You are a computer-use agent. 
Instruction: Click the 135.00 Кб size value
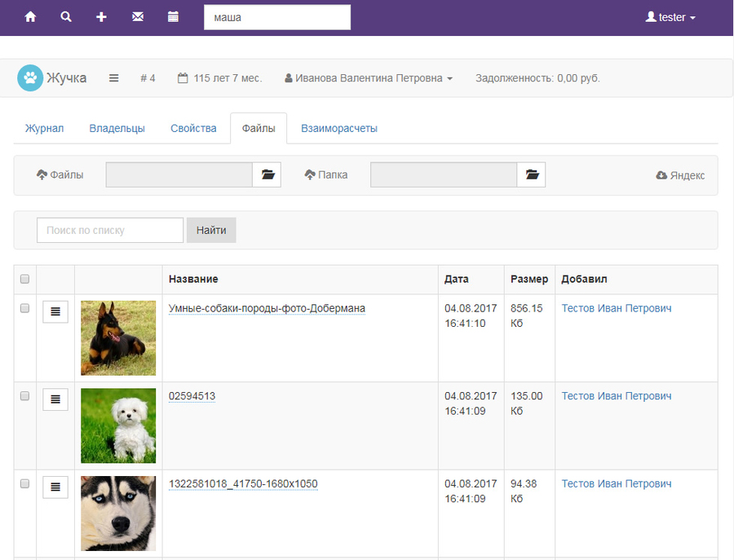pyautogui.click(x=526, y=403)
